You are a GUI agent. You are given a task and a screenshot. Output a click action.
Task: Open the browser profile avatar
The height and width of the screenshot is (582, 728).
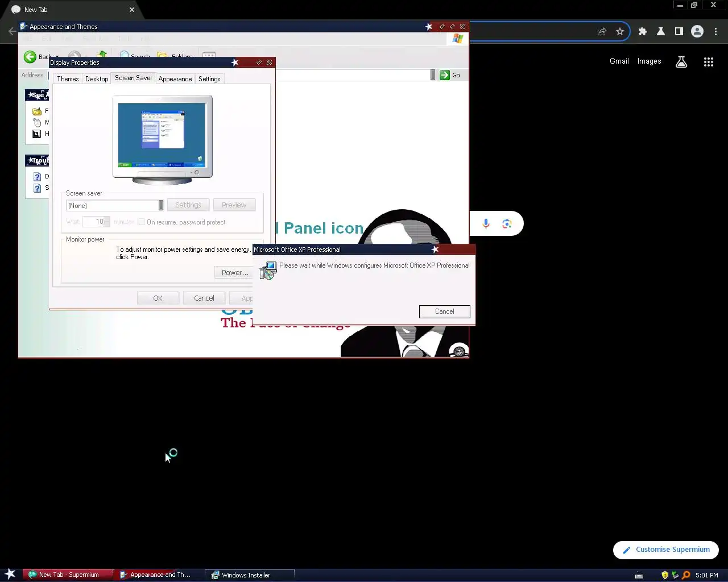tap(697, 32)
